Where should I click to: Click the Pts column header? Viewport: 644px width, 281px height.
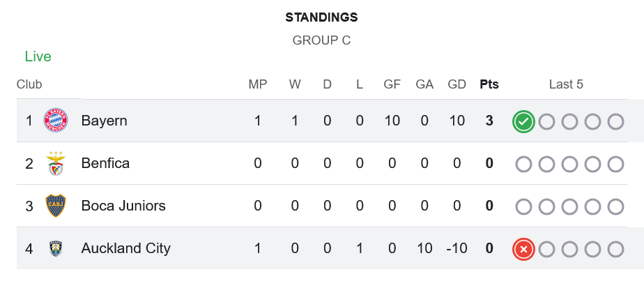[x=489, y=84]
